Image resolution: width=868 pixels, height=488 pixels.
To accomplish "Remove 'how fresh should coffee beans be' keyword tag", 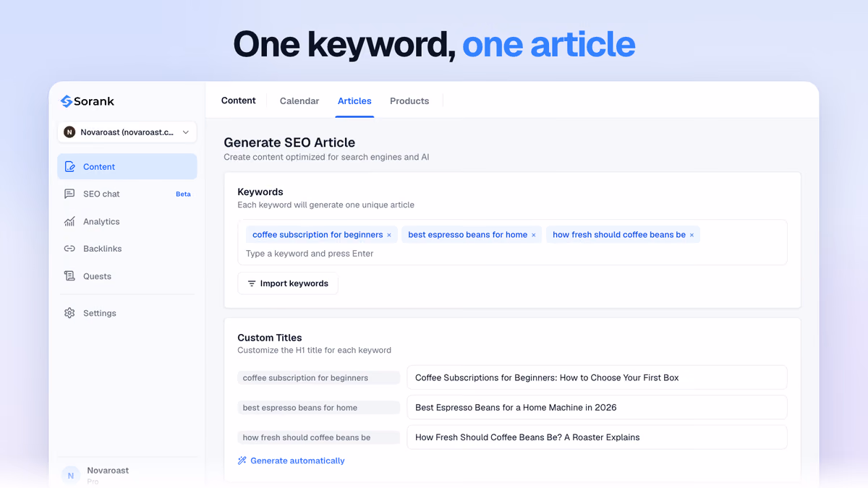I will coord(692,235).
